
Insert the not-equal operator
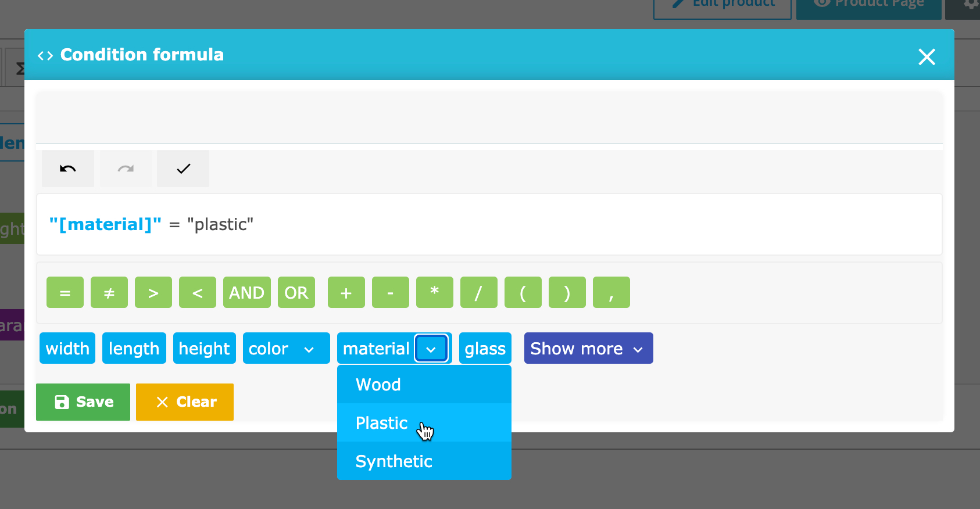[109, 292]
